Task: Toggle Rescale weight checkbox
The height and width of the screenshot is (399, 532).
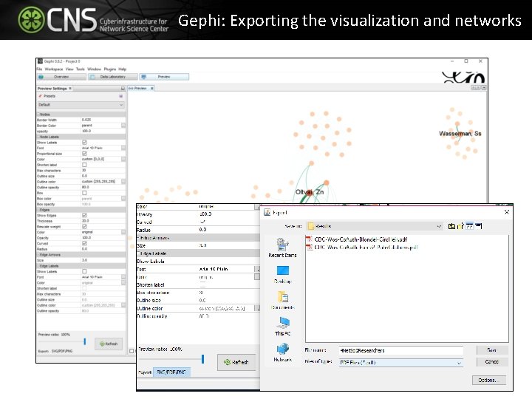Action: click(x=84, y=227)
